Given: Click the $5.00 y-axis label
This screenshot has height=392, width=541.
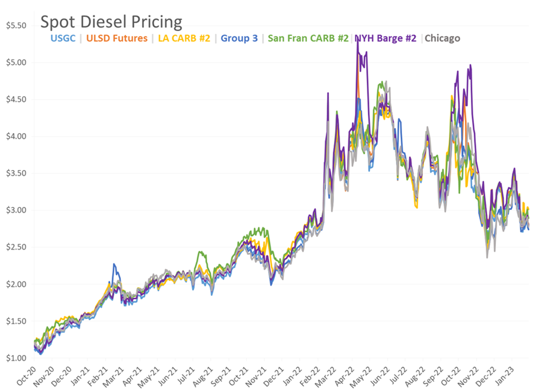Looking at the screenshot, I should pyautogui.click(x=16, y=62).
